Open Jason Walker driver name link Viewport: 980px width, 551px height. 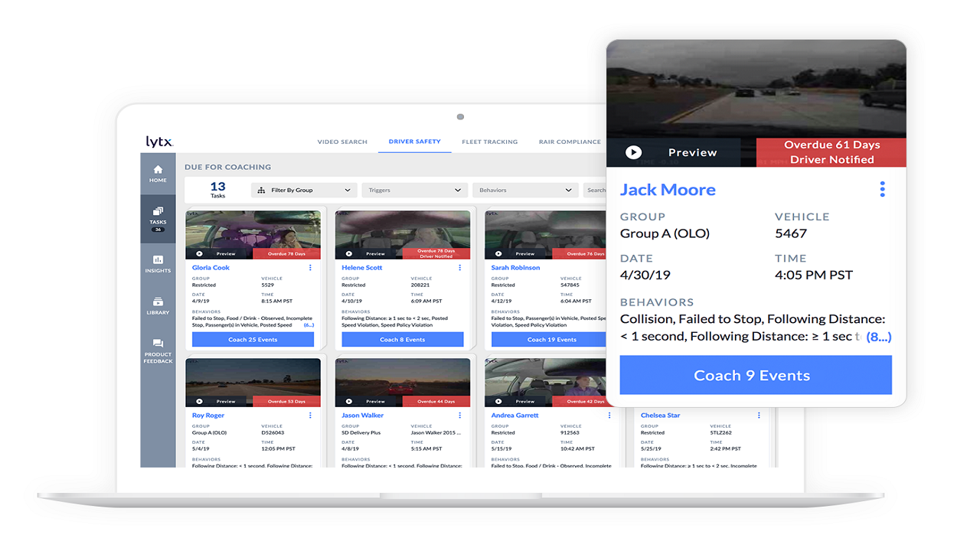click(x=362, y=416)
